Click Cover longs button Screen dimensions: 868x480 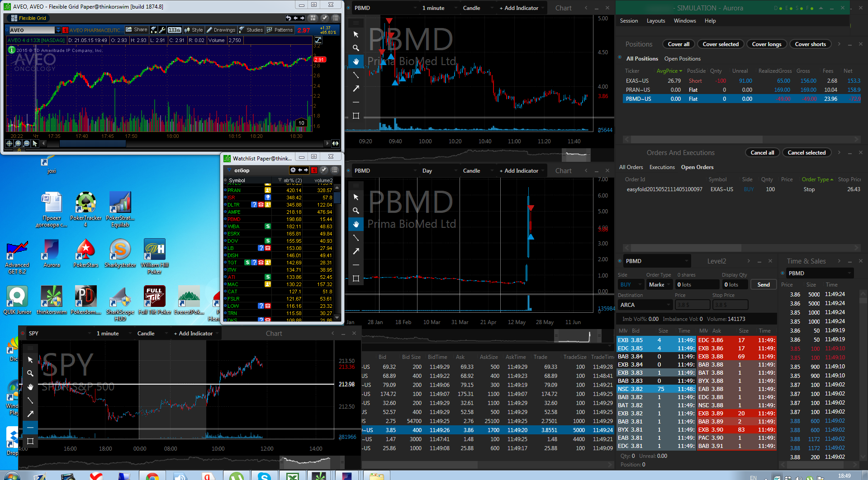coord(766,44)
